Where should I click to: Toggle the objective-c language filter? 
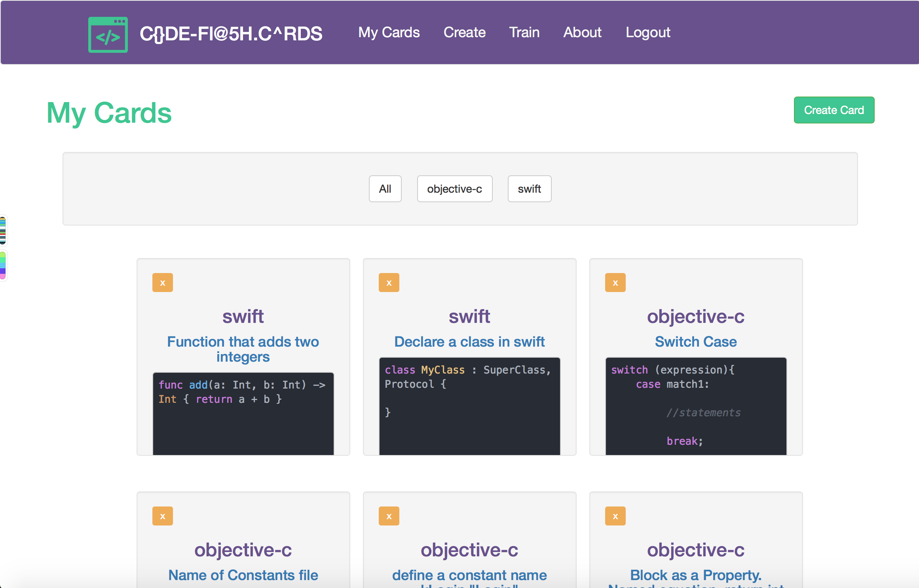click(x=454, y=189)
